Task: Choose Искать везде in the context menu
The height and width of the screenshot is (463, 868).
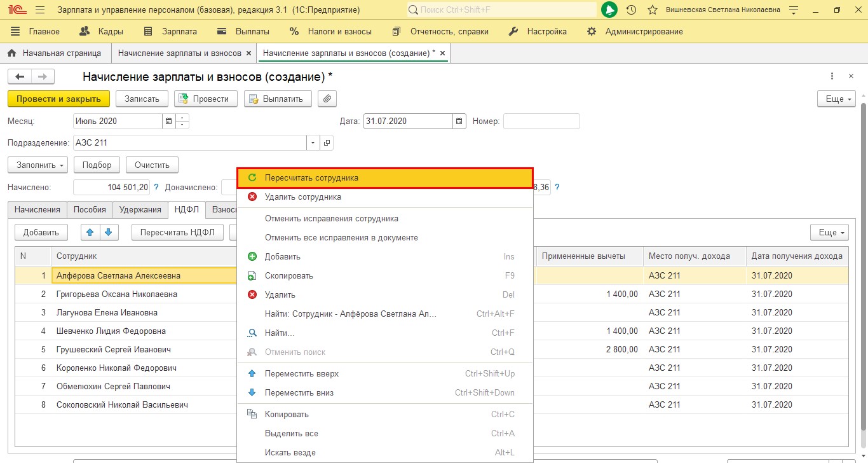Action: point(384,453)
